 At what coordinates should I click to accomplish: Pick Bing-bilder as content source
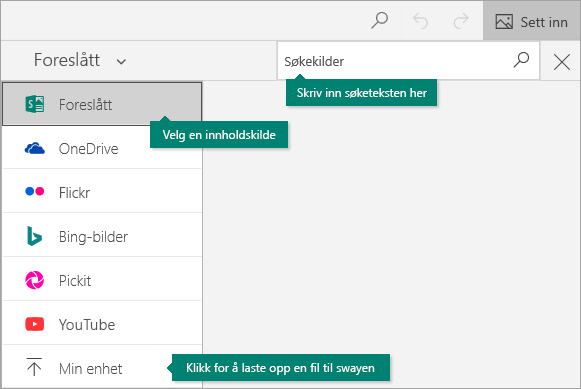(x=102, y=236)
